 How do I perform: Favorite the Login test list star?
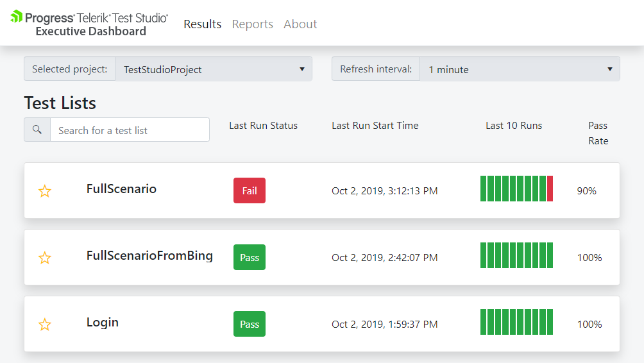click(45, 325)
